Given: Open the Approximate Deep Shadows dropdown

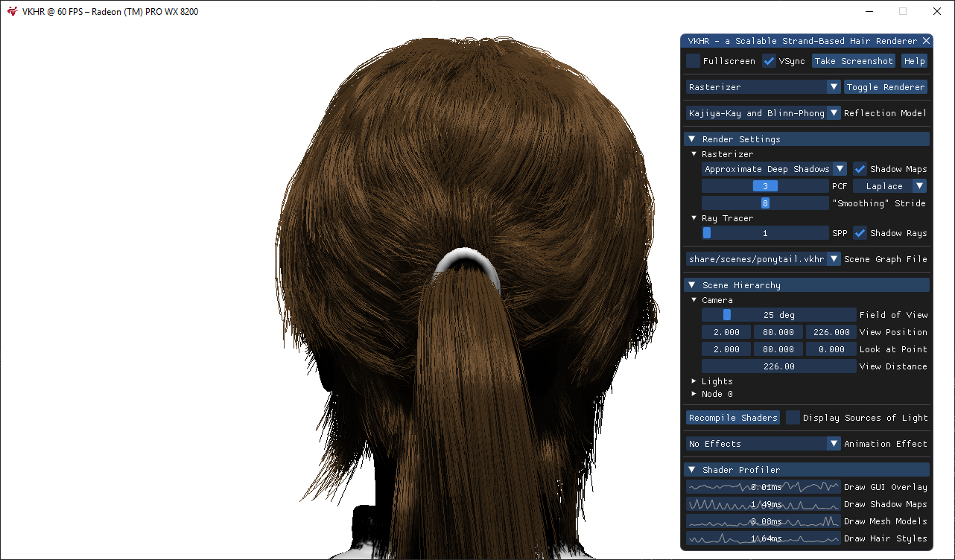Looking at the screenshot, I should click(x=774, y=169).
